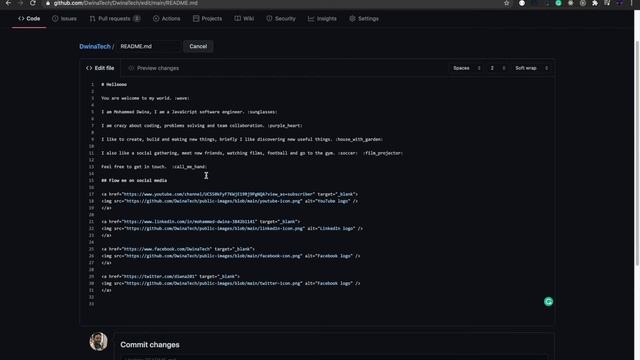Click the Wiki book icon
This screenshot has width=640, height=360.
(x=238, y=19)
